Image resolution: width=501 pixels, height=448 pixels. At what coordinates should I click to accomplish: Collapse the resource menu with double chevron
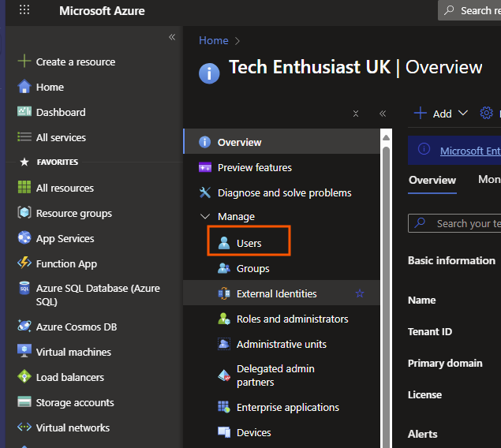tap(383, 114)
